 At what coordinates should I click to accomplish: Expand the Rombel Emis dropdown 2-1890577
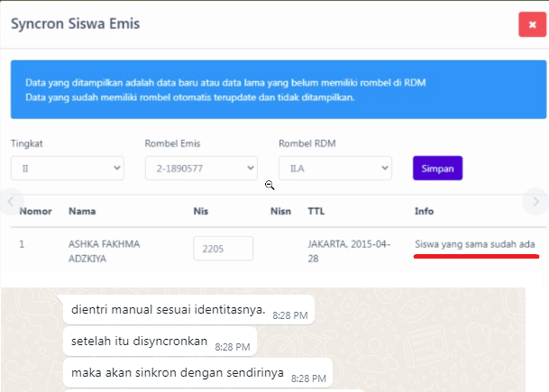pyautogui.click(x=201, y=169)
